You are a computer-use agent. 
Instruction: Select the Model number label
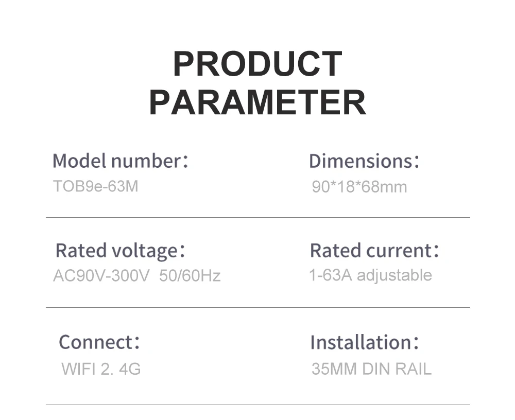(121, 161)
